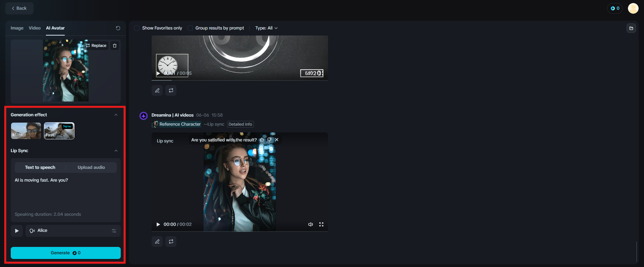This screenshot has width=644, height=267.
Task: Collapse the Generation effect section
Action: point(116,115)
